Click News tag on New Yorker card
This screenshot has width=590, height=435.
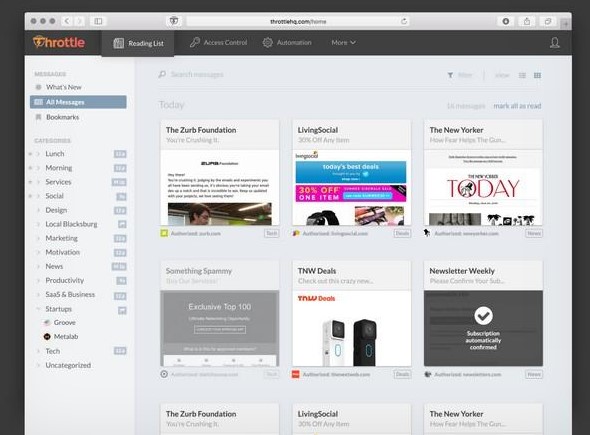click(534, 233)
